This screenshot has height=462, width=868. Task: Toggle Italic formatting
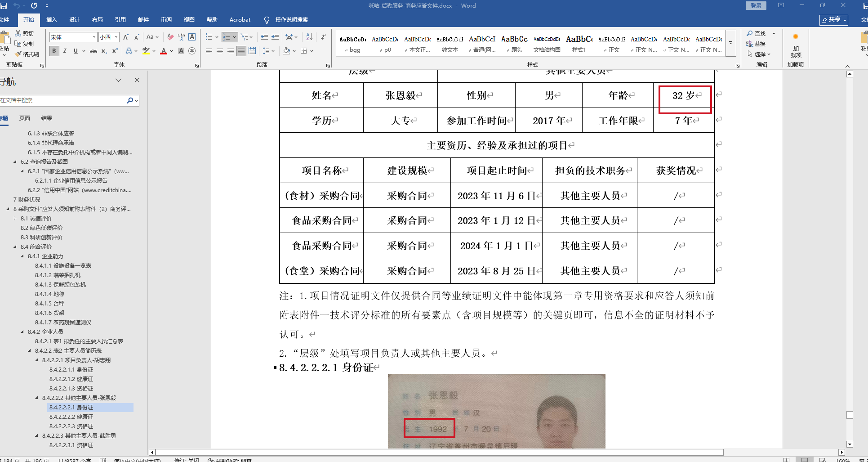65,51
